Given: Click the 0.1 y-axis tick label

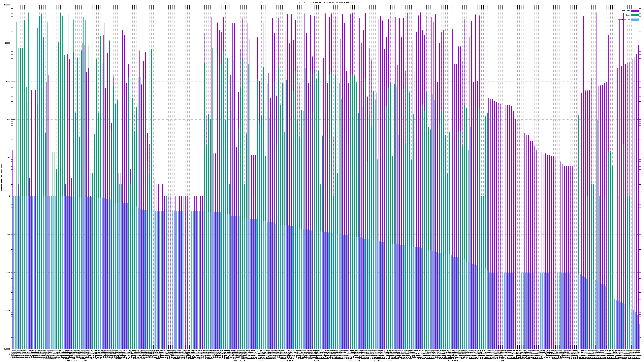Looking at the screenshot, I should 9,234.
